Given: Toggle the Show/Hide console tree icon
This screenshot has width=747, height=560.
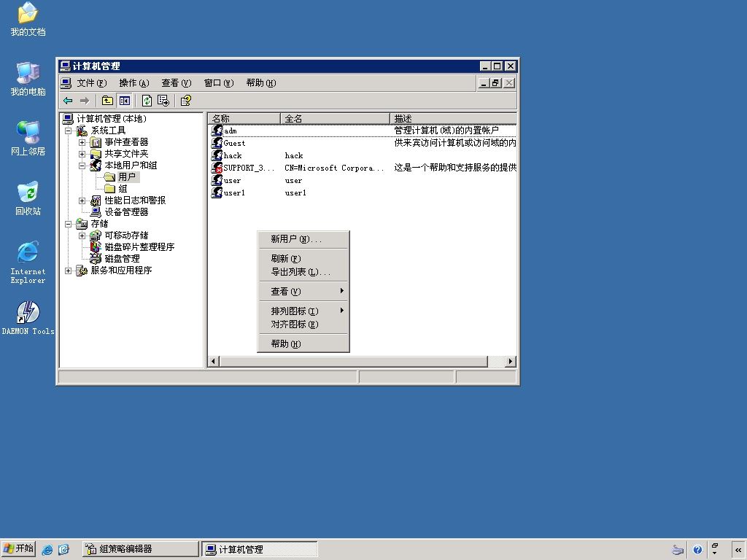Looking at the screenshot, I should pyautogui.click(x=124, y=101).
